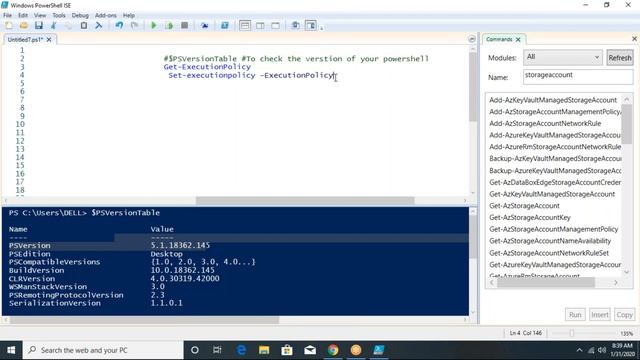Undo the last edit
The width and height of the screenshot is (640, 360).
coord(119,26)
